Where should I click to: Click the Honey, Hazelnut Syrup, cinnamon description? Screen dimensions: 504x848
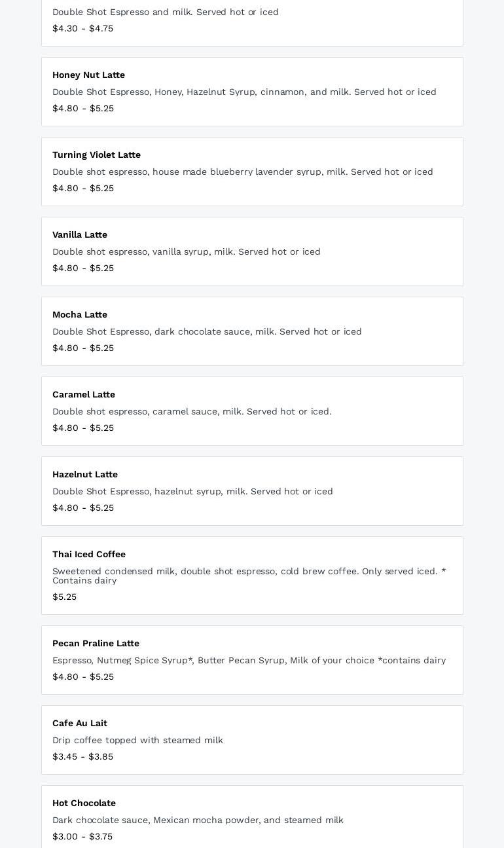(x=244, y=92)
